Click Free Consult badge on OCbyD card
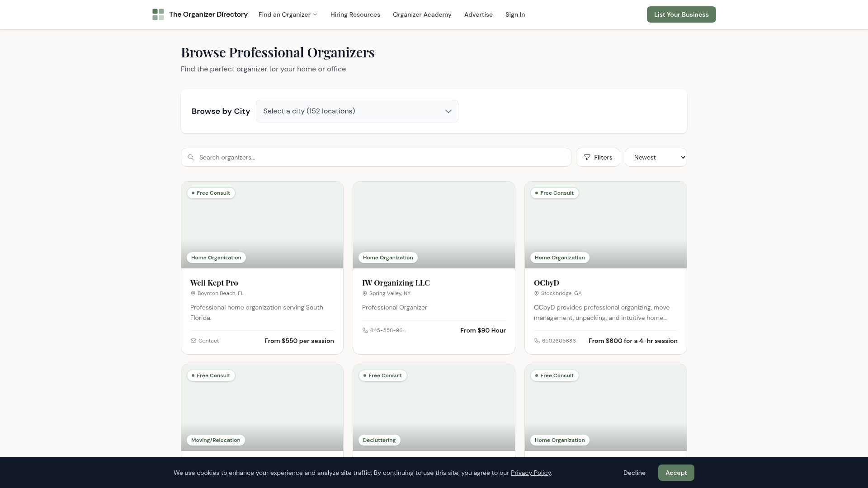The image size is (868, 488). click(x=555, y=193)
